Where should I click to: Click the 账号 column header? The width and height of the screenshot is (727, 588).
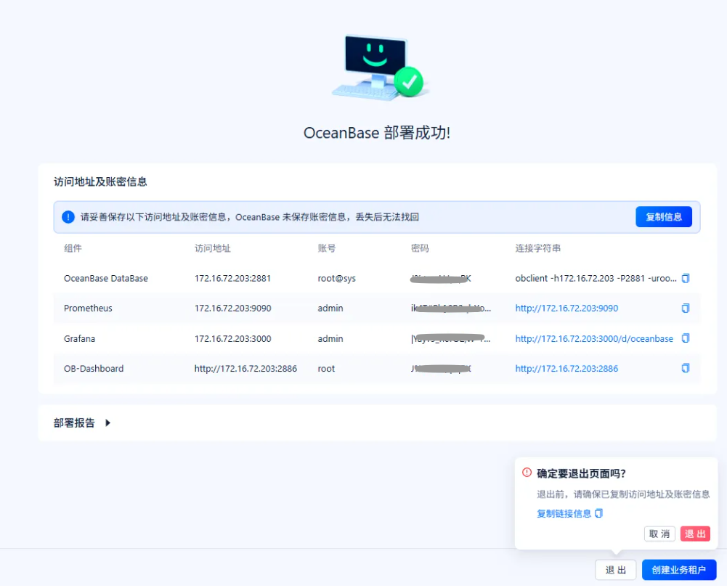[326, 248]
